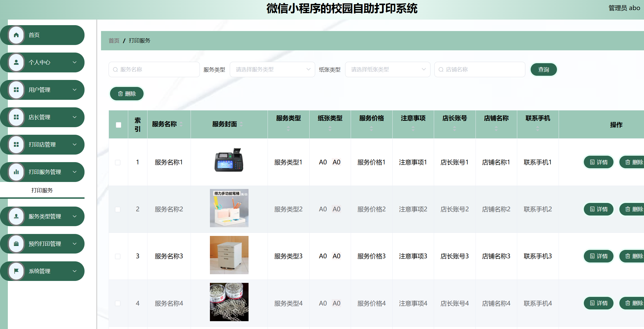Click the 店长管理 grid icon
644x329 pixels.
click(16, 117)
